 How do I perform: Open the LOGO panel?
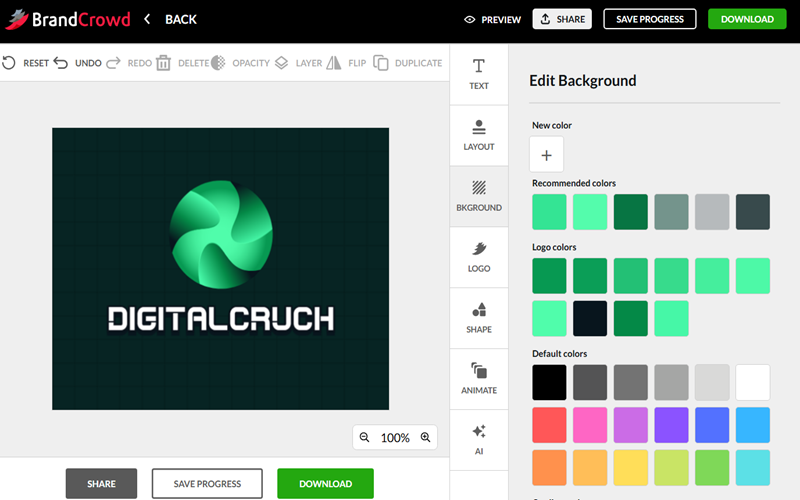click(x=479, y=257)
